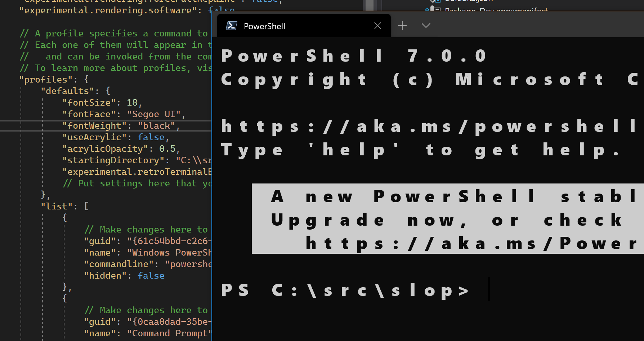Screen dimensions: 644x341
Task: Click the "experimental.retroTerminalE" setting line
Action: coord(137,172)
